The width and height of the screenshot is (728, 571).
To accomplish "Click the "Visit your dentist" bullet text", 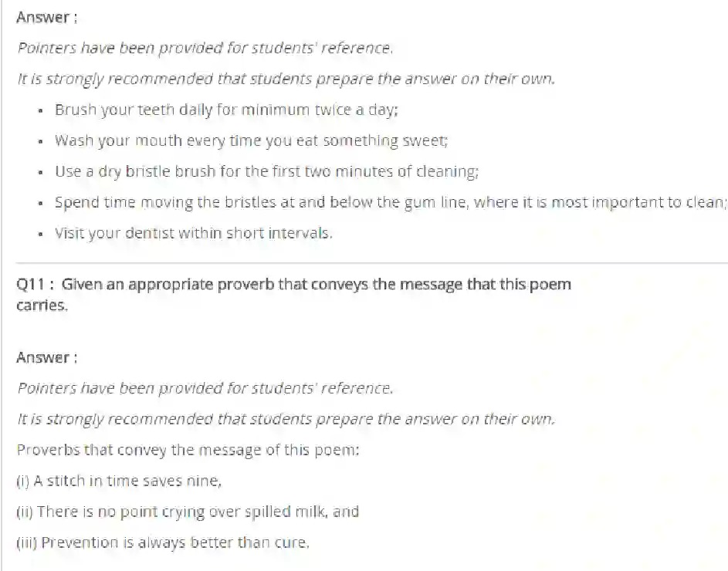I will coord(193,233).
